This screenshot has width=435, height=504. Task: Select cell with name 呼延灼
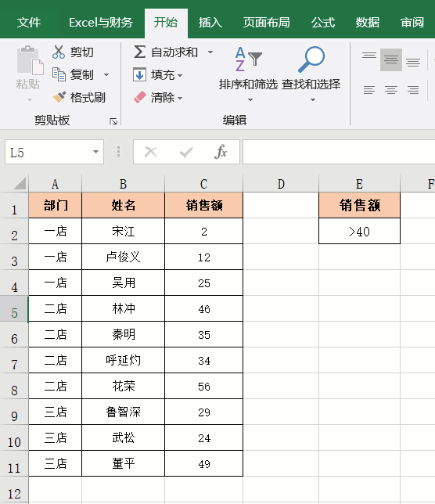[x=124, y=360]
